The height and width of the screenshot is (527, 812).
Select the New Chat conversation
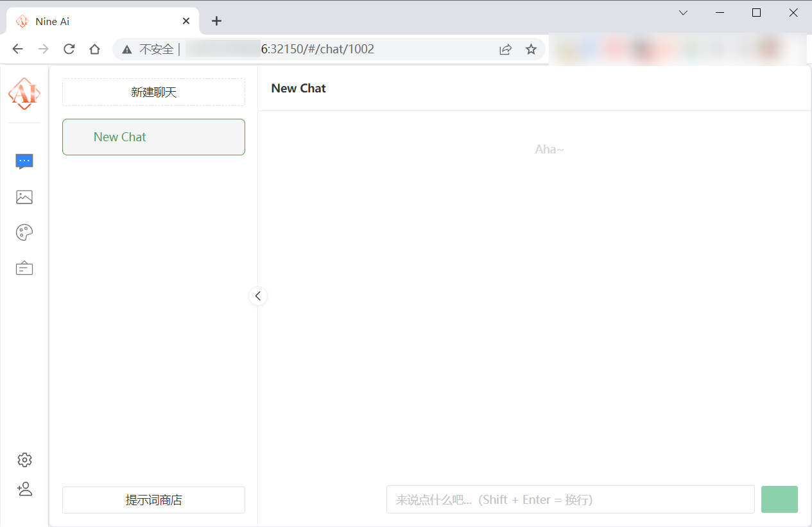pos(153,137)
